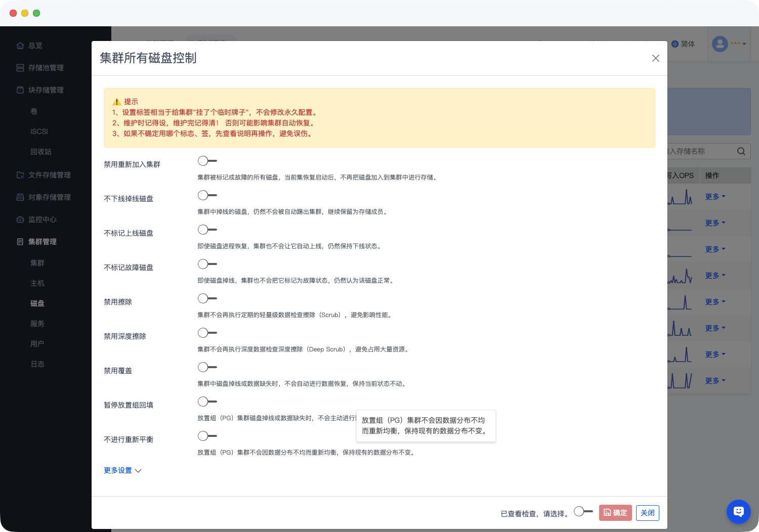Toggle the 已查看检查 confirmation switch
The image size is (759, 532).
[x=583, y=511]
